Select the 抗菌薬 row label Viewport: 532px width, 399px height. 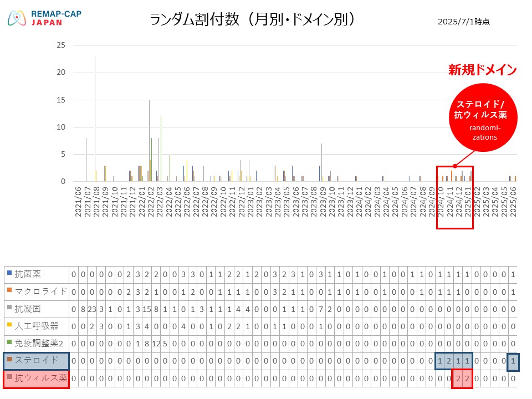click(x=28, y=274)
